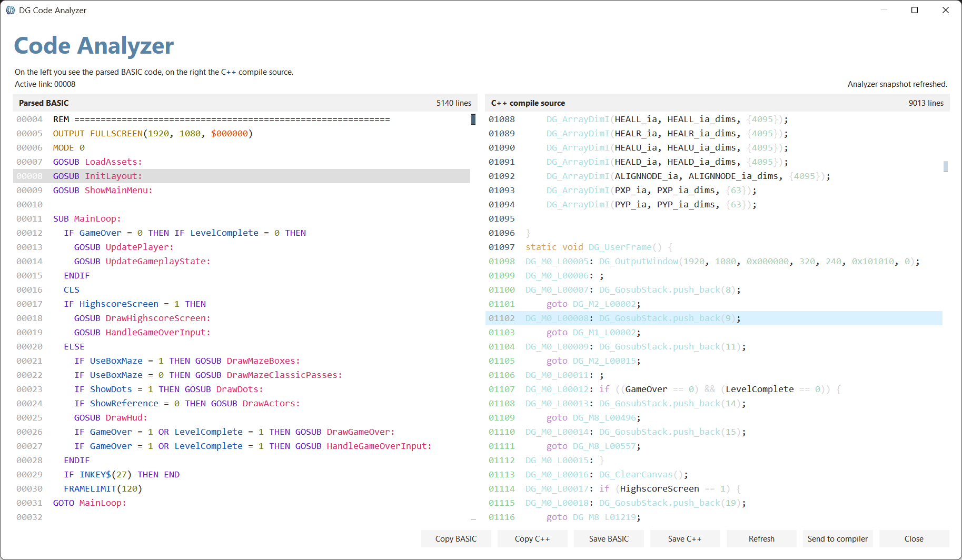The width and height of the screenshot is (962, 560).
Task: Select BASIC line 00005 OUTPUT FULLSCREEN
Action: point(242,133)
